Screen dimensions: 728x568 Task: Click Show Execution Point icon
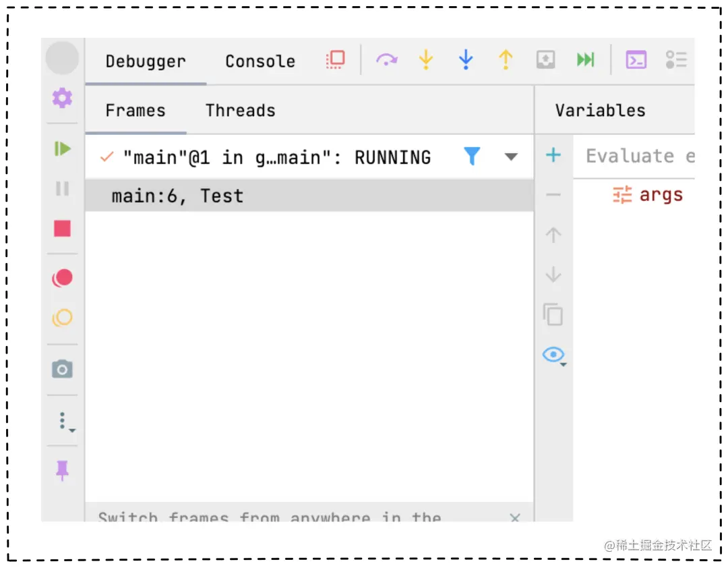(x=336, y=59)
